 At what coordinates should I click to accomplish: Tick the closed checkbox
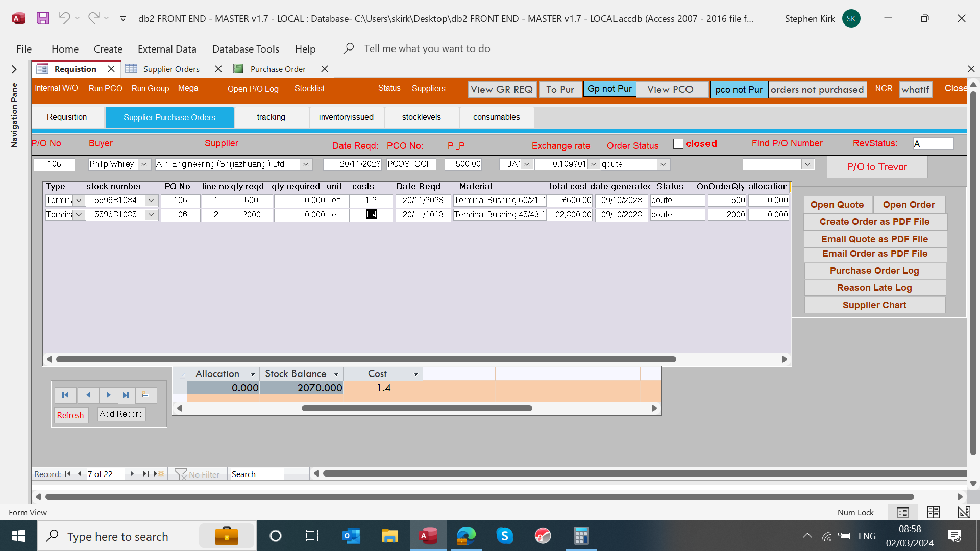tap(678, 144)
